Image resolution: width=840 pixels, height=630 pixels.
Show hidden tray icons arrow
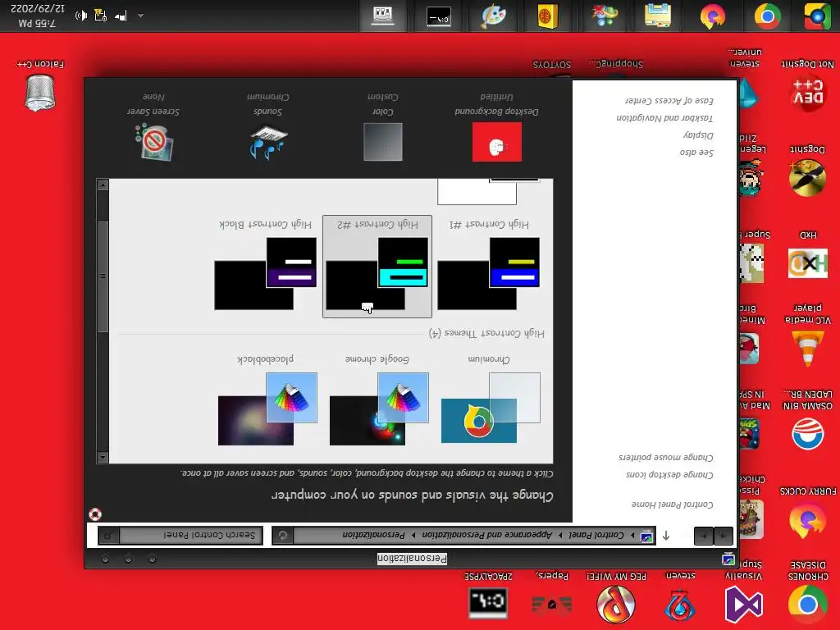pyautogui.click(x=141, y=16)
